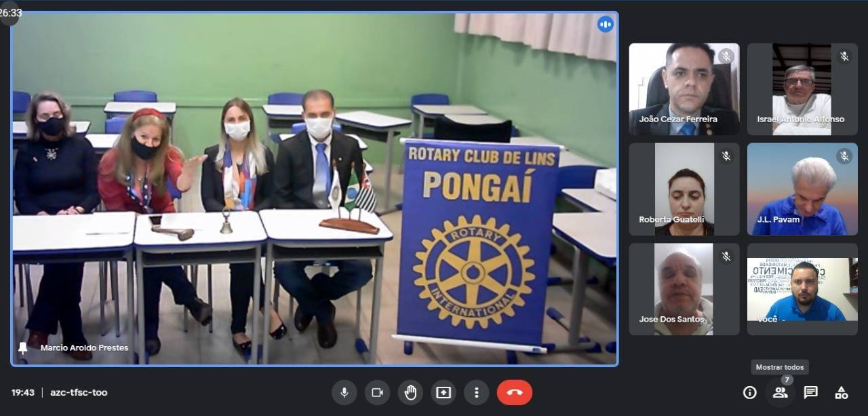Show all participants people icon
Screen dimensions: 868x416
coord(780,392)
